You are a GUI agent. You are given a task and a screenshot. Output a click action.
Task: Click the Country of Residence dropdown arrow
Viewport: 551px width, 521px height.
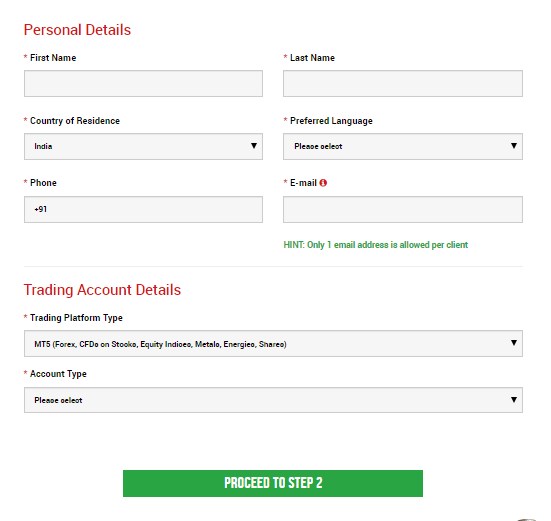coord(254,146)
